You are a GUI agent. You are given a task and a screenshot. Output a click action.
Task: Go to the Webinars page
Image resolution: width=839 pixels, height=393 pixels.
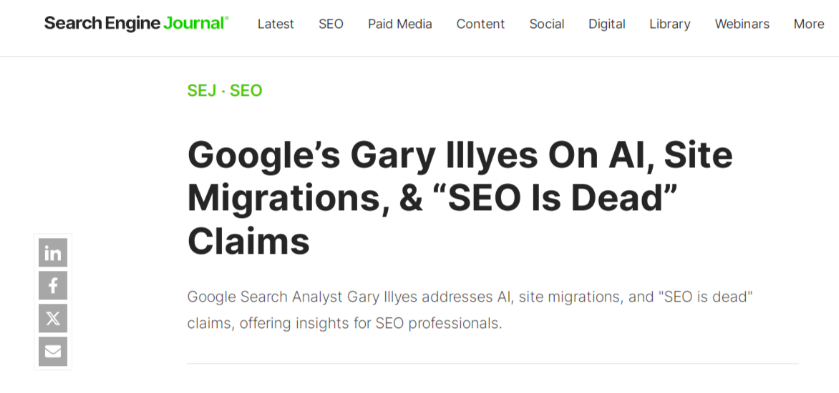point(742,24)
